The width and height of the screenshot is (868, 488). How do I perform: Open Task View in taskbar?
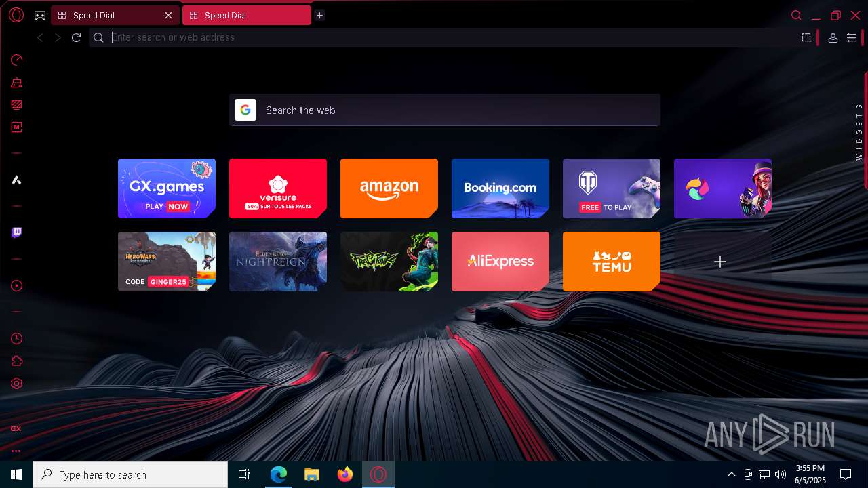(244, 474)
